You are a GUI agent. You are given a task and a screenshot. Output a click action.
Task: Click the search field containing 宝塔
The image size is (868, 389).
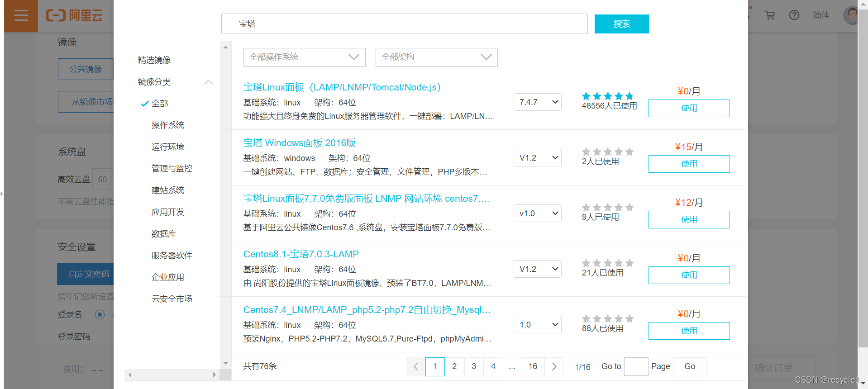(x=405, y=24)
